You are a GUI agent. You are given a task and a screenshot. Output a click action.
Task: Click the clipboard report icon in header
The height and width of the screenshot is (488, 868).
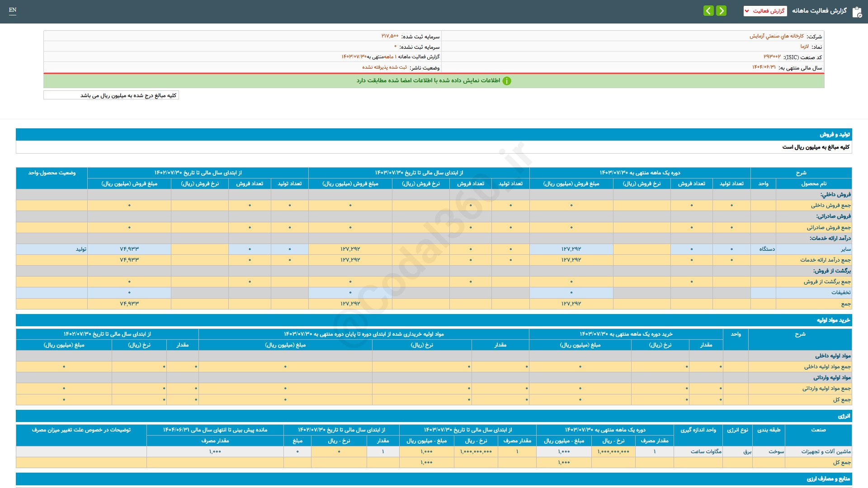click(857, 12)
